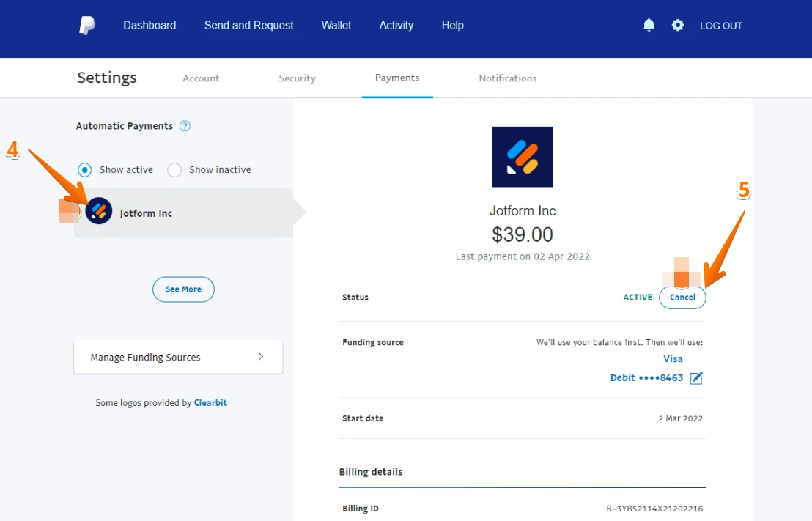812x521 pixels.
Task: Click the Automatic Payments help question mark
Action: tap(184, 126)
